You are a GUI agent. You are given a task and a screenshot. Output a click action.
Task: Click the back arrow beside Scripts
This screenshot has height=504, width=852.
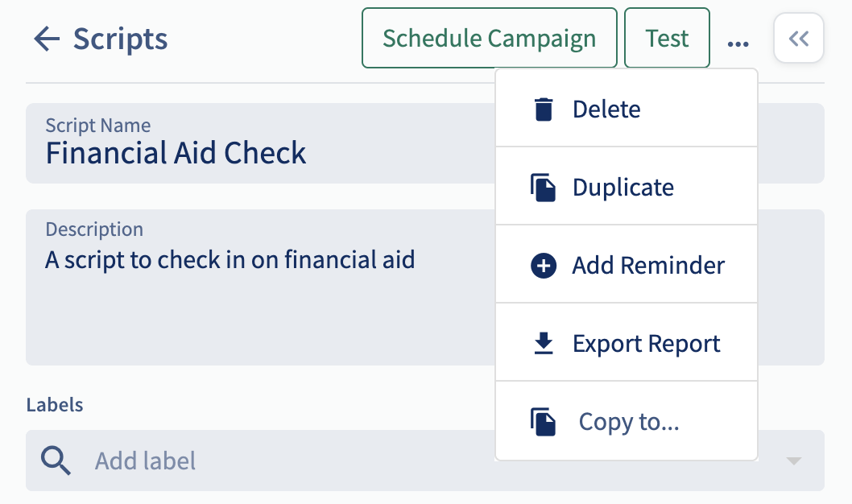[47, 39]
